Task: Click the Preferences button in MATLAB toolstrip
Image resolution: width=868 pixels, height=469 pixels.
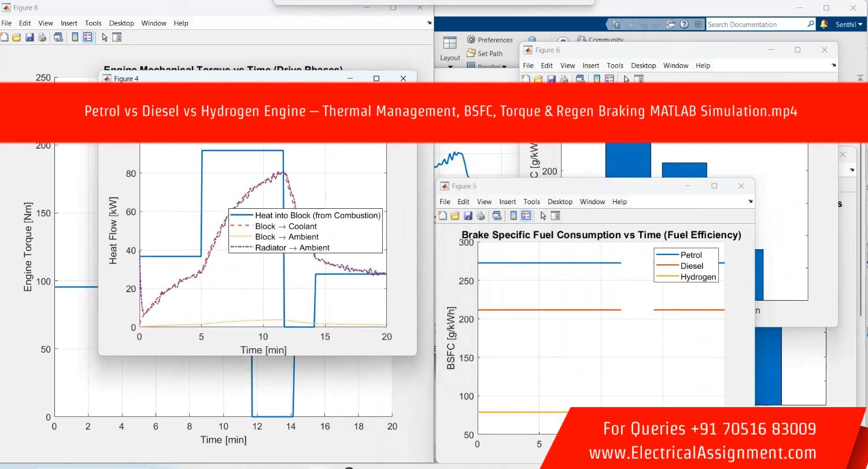Action: point(490,40)
